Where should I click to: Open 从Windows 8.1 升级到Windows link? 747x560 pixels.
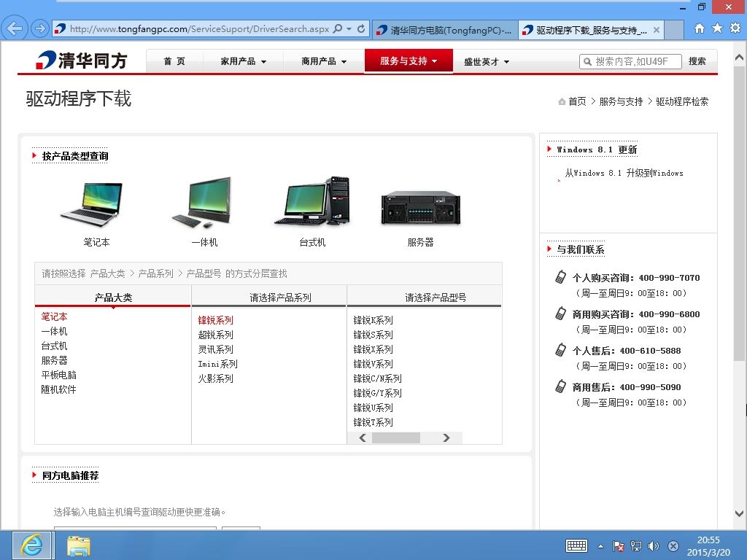pos(624,173)
